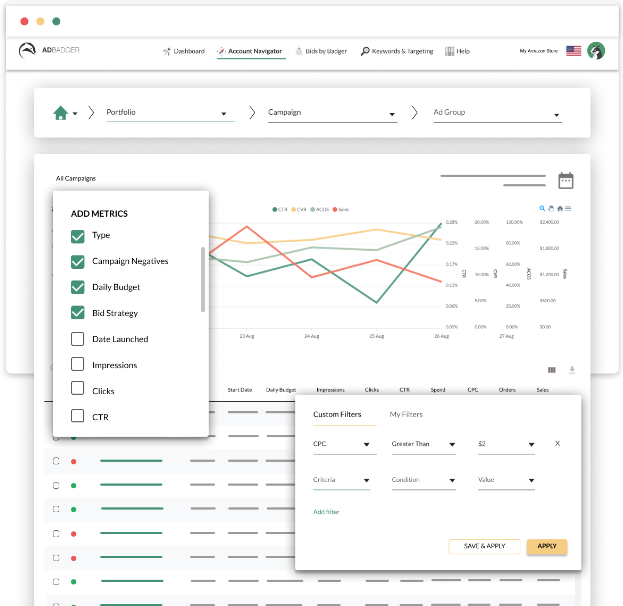The width and height of the screenshot is (623, 606).
Task: Open the columns selector icon
Action: pyautogui.click(x=551, y=370)
